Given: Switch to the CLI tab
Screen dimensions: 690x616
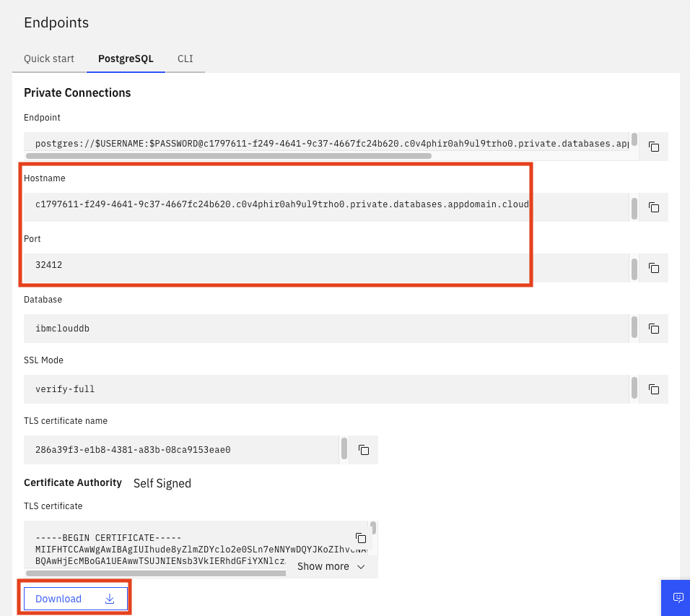Looking at the screenshot, I should tap(185, 58).
